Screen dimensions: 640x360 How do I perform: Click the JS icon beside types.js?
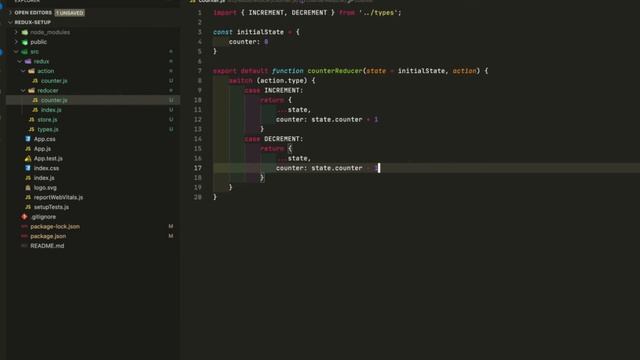[x=31, y=129]
